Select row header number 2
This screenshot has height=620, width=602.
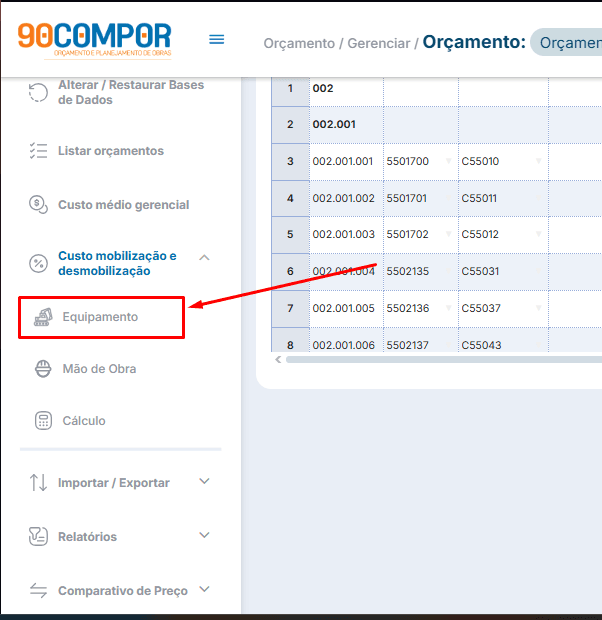[x=290, y=125]
